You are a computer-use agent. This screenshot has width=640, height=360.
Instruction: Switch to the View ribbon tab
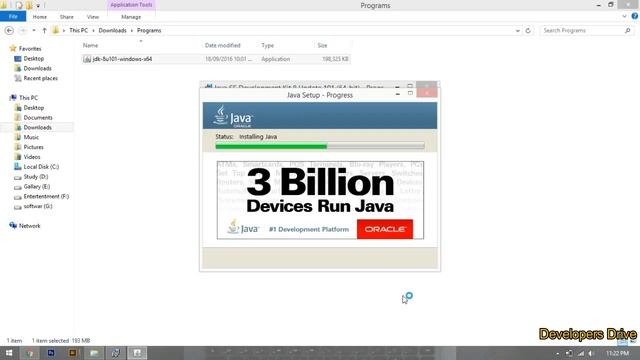click(x=93, y=17)
